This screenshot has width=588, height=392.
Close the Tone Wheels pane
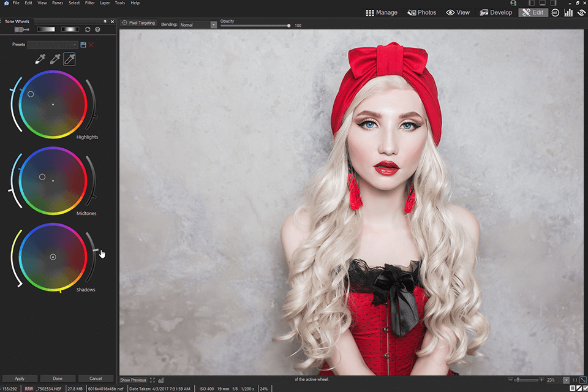point(112,21)
